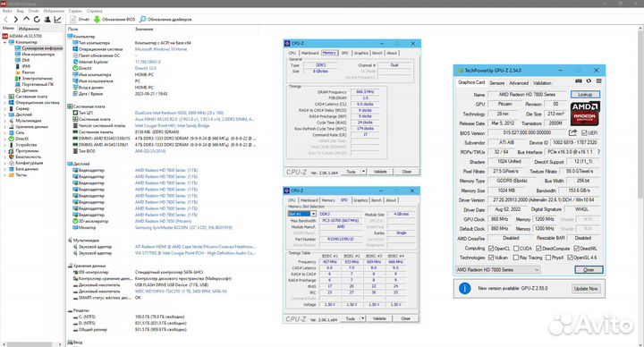
Task: Click Обновления BIOS green arrow button
Action: [x=114, y=20]
